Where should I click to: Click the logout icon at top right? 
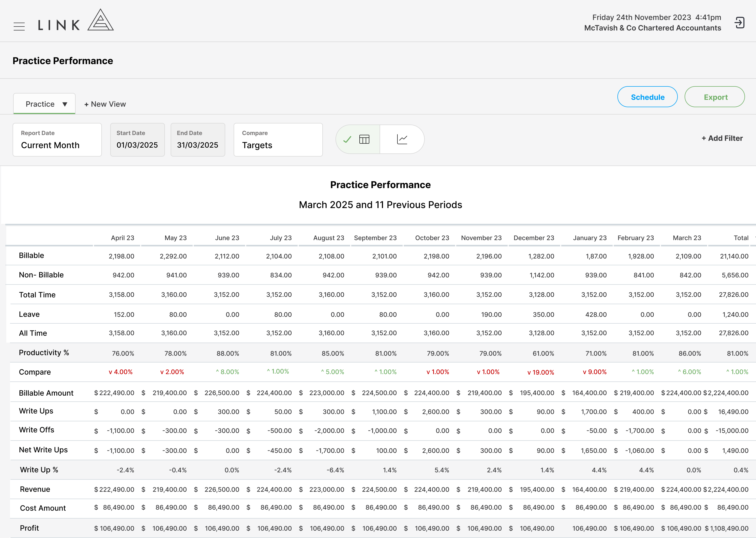[x=739, y=23]
